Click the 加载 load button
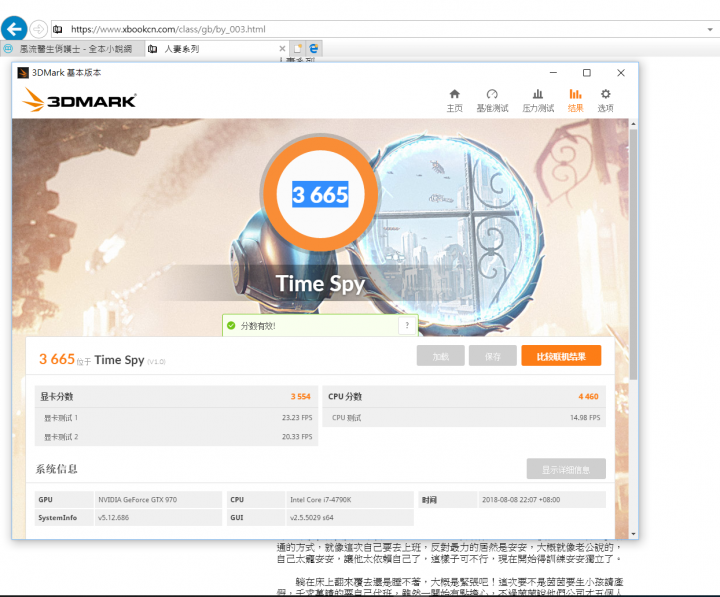The height and width of the screenshot is (597, 720). coord(441,356)
